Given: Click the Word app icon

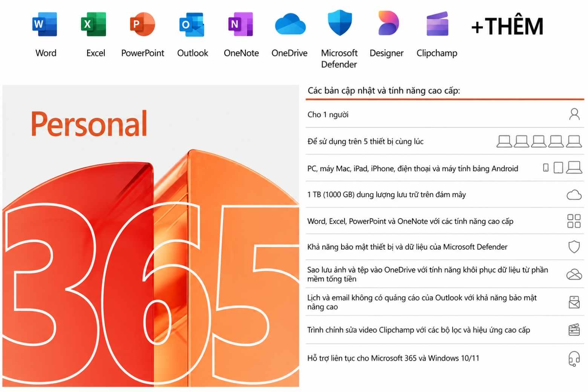Looking at the screenshot, I should 45,24.
